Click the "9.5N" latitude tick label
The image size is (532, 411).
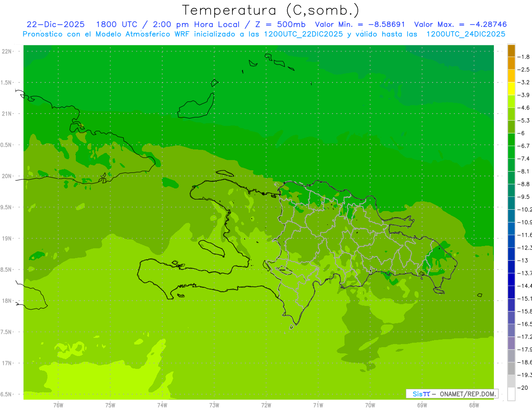(x=7, y=207)
